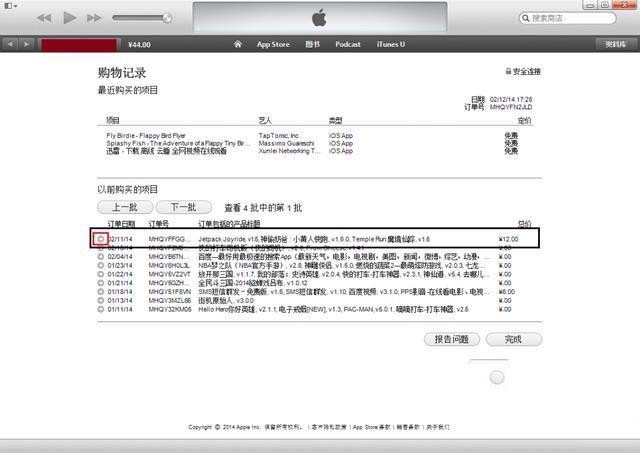Open order arrow for 01/13/14 row
This screenshot has width=640, height=453.
pyautogui.click(x=101, y=300)
